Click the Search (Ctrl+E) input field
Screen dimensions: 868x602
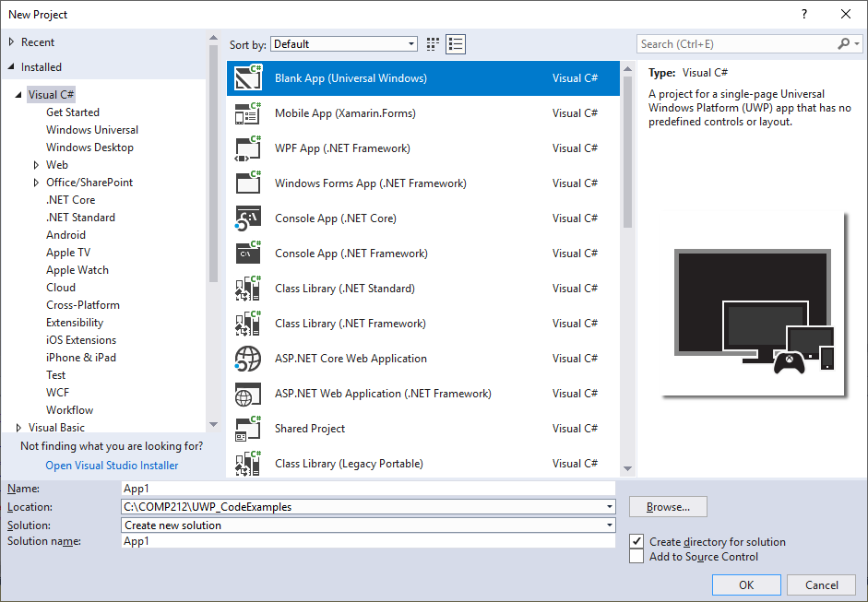(729, 43)
